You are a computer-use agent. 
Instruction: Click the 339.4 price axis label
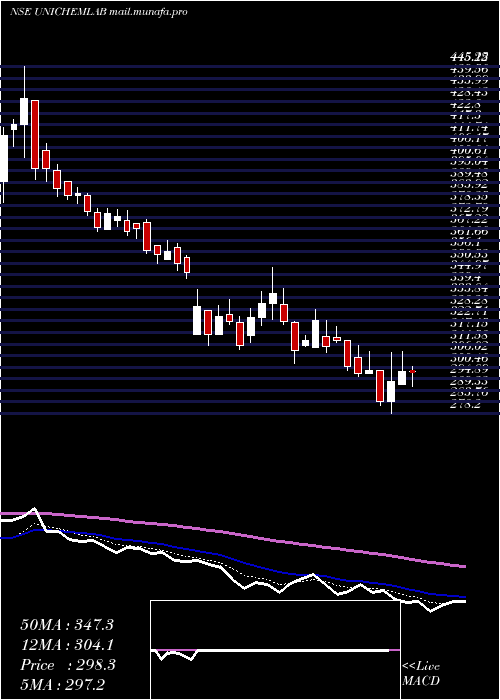[466, 278]
